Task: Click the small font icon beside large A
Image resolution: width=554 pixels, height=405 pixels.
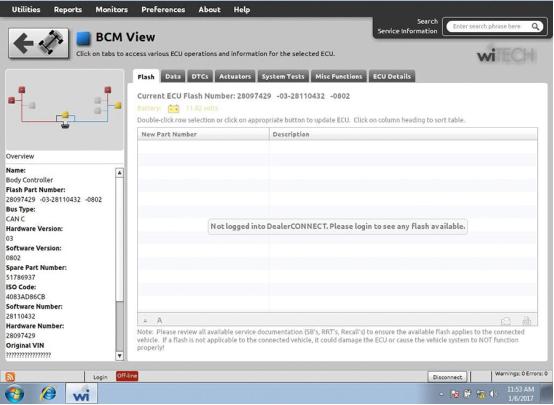Action: tap(145, 321)
